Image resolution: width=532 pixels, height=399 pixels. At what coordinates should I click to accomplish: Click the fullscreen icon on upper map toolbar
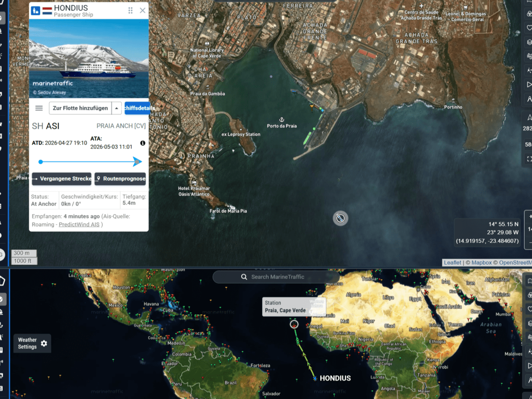[x=529, y=159]
